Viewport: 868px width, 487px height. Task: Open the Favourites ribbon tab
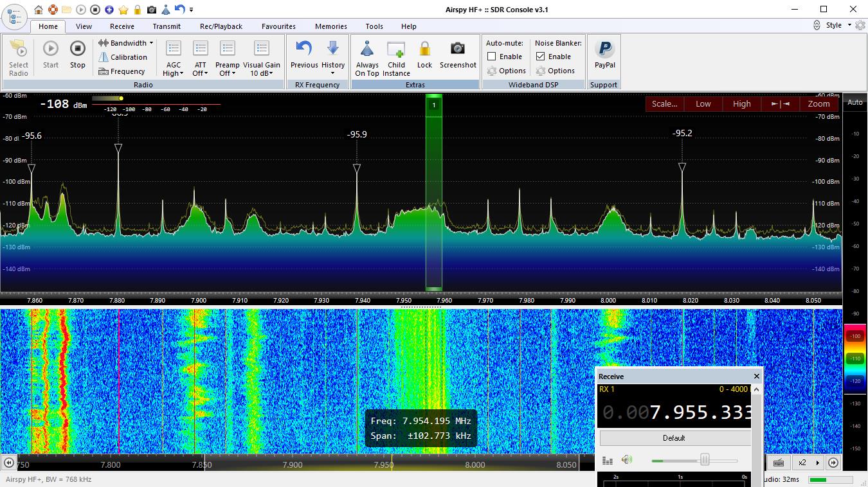pos(278,26)
